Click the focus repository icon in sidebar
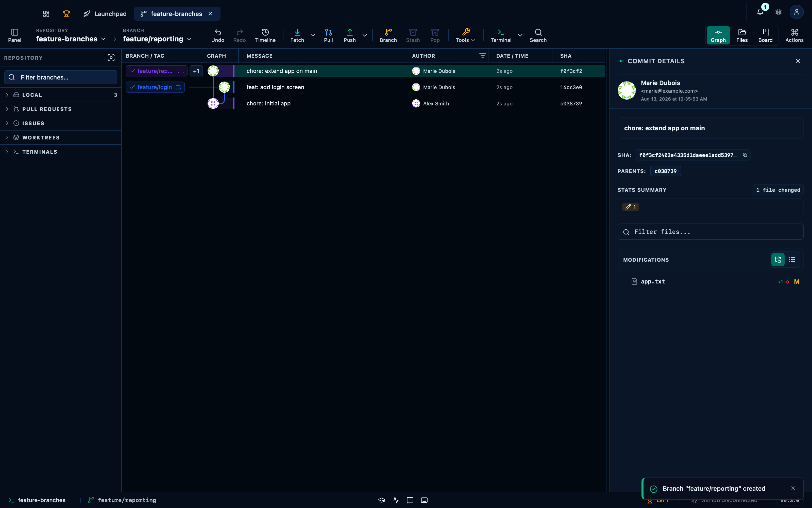 pos(111,58)
